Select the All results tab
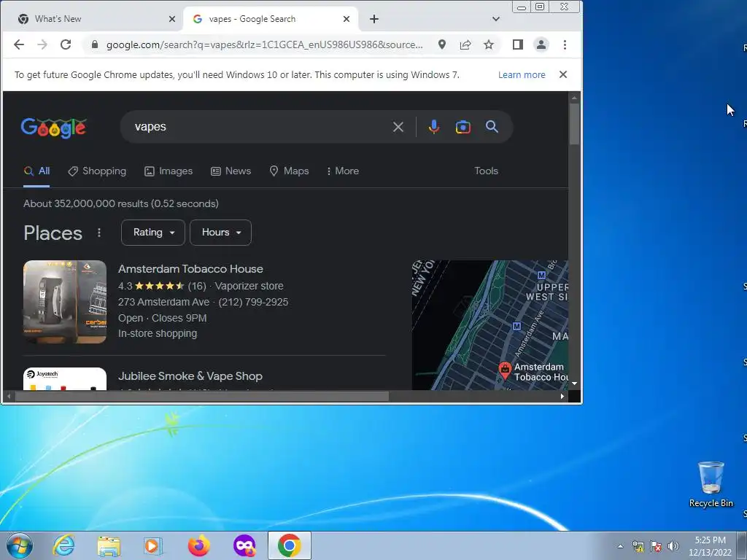The image size is (747, 560). coord(36,171)
